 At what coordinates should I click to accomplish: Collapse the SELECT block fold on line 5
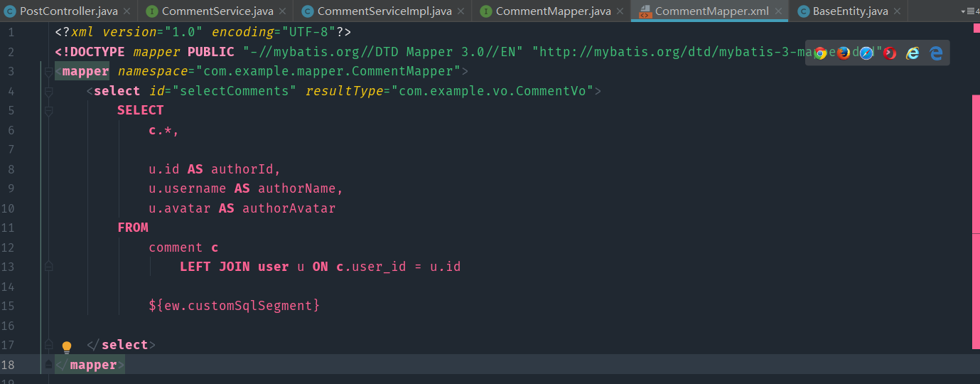(49, 111)
